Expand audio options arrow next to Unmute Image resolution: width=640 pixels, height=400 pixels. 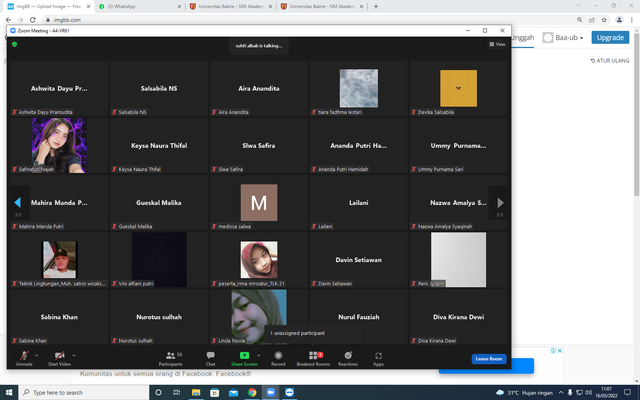(x=36, y=356)
